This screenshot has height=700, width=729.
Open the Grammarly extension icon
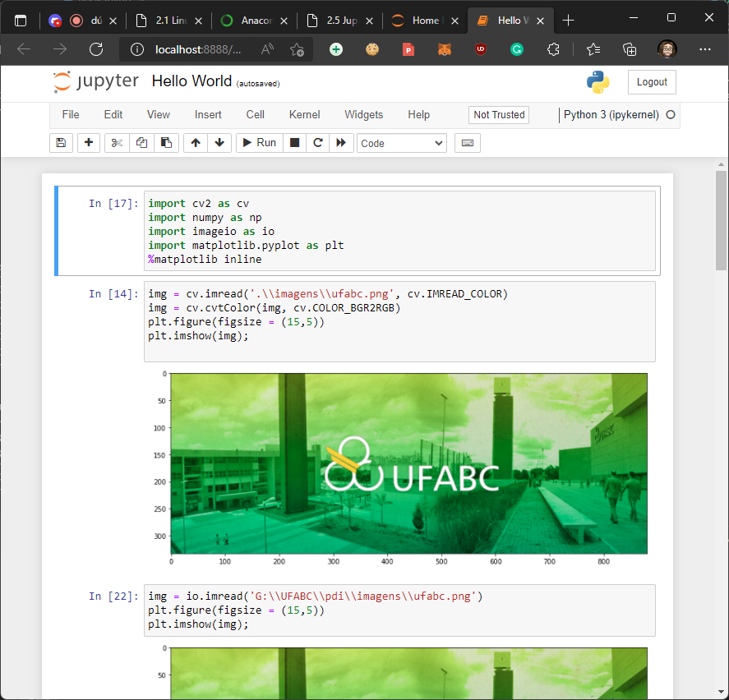pyautogui.click(x=517, y=49)
